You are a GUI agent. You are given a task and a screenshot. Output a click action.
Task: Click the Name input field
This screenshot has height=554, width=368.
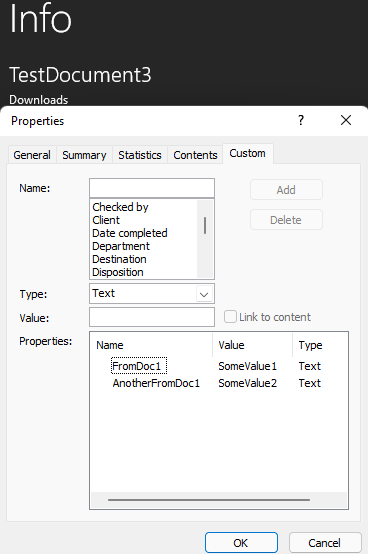(x=152, y=188)
